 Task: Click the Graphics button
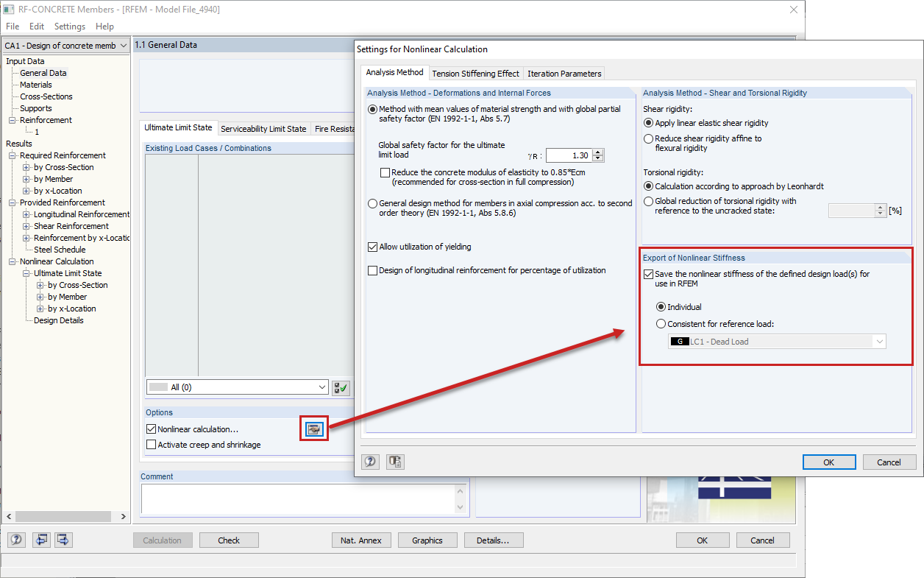coord(427,540)
